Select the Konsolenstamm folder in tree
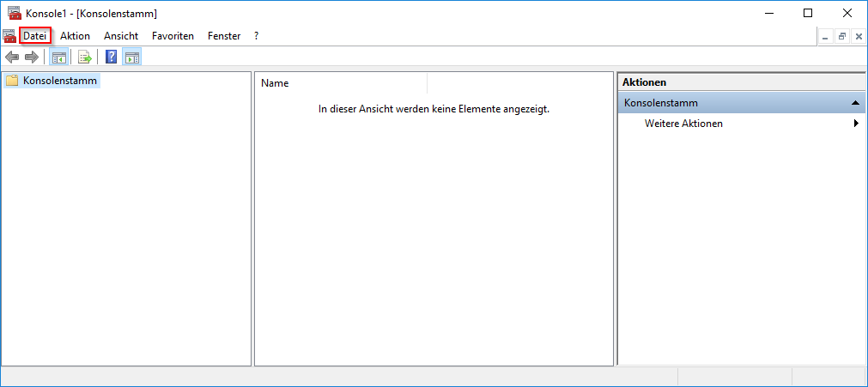The image size is (868, 387). [60, 81]
